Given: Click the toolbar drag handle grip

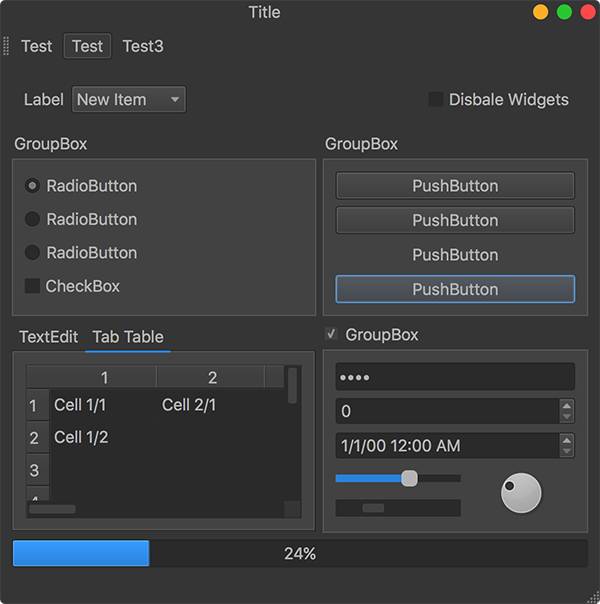Looking at the screenshot, I should pyautogui.click(x=7, y=46).
